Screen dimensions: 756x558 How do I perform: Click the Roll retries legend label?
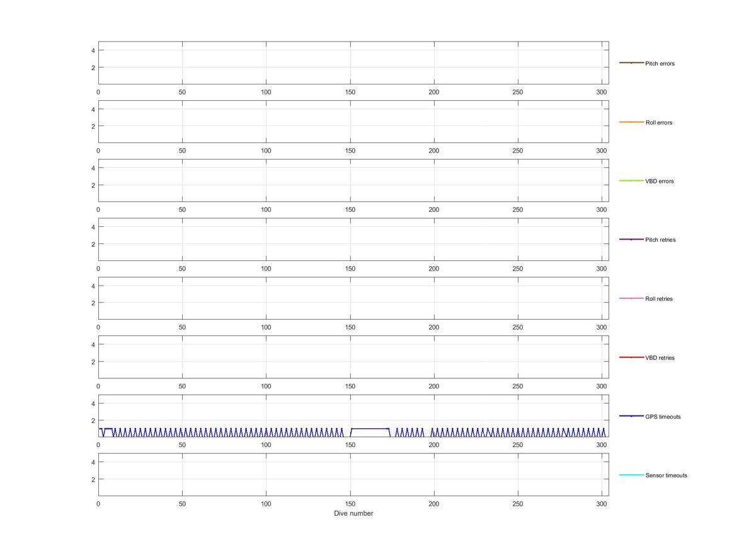[x=659, y=299]
